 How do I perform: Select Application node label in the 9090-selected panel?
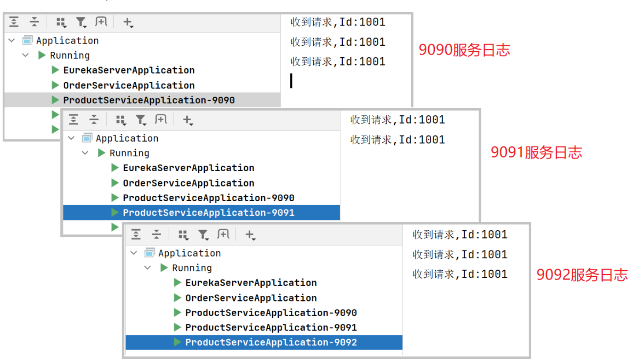[67, 40]
